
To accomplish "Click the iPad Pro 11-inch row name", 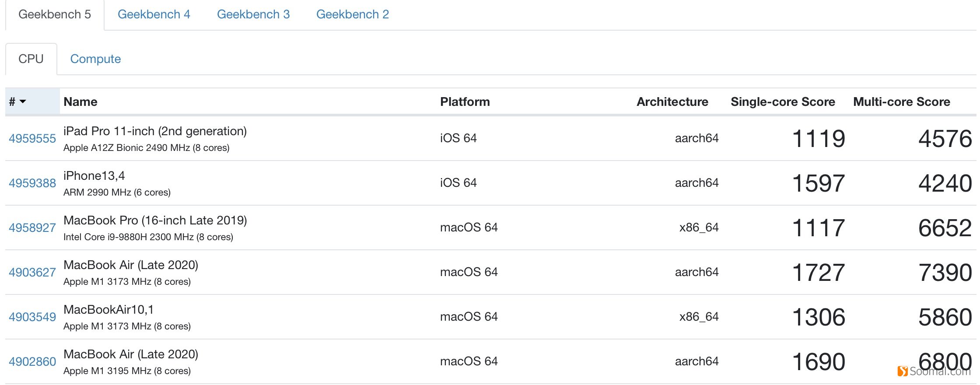I will coord(155,131).
